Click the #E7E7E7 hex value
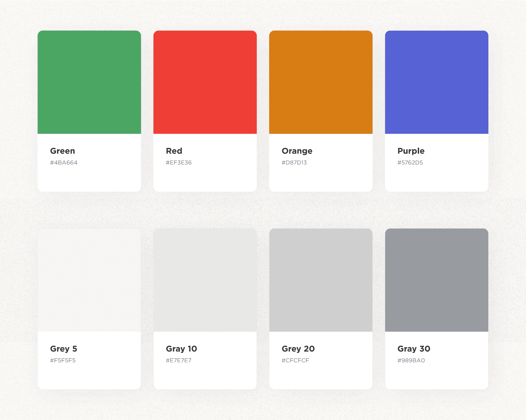The image size is (526, 420). [x=179, y=360]
